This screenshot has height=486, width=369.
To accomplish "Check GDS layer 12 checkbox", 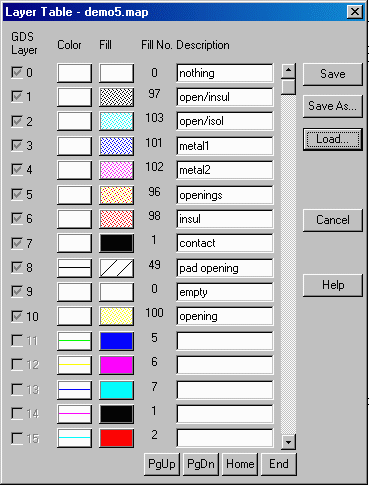I will (17, 365).
